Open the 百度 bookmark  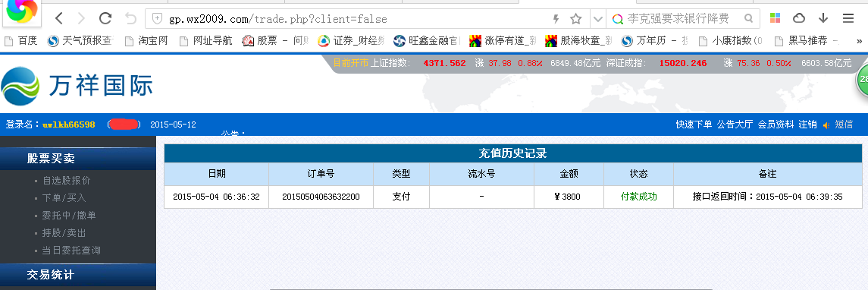[21, 40]
